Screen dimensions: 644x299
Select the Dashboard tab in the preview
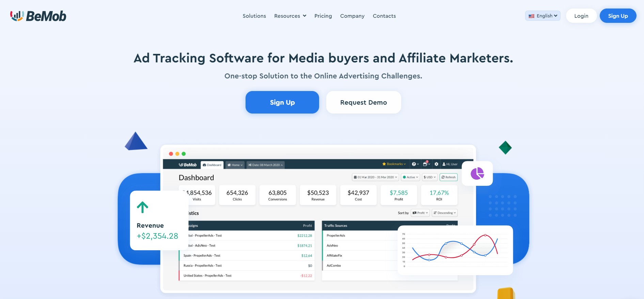(x=212, y=165)
